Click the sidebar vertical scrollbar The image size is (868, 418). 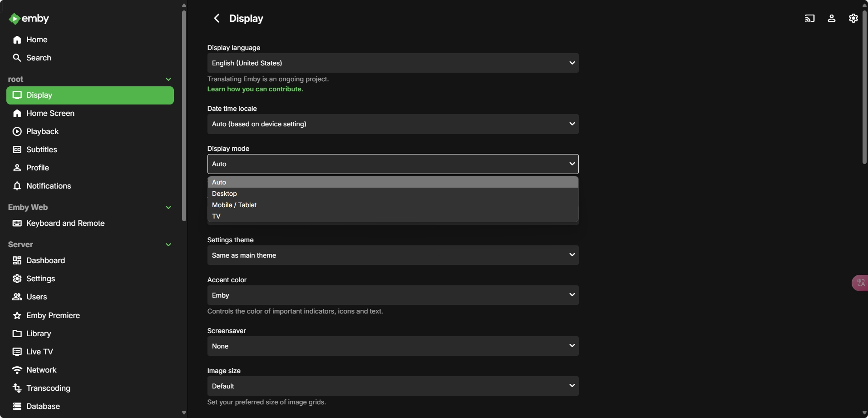pyautogui.click(x=184, y=116)
